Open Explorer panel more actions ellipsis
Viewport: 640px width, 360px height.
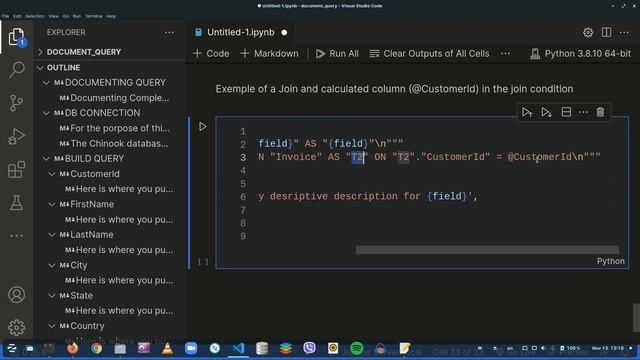pyautogui.click(x=169, y=33)
